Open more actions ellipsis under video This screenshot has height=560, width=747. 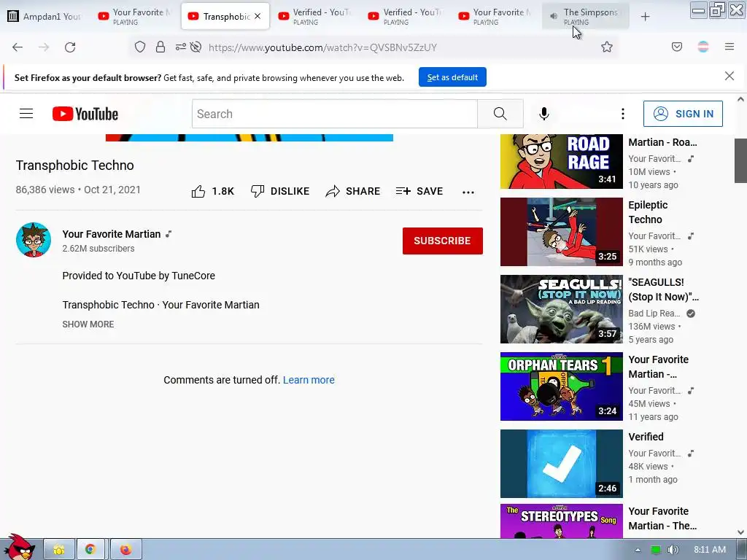click(x=468, y=192)
